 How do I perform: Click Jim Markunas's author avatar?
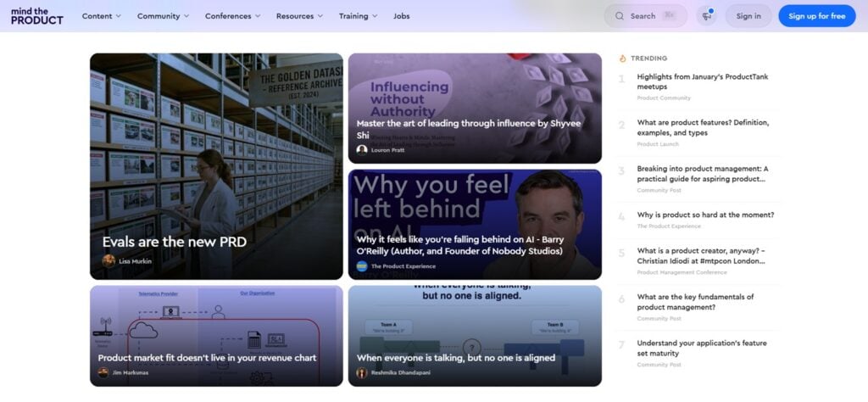tap(103, 372)
